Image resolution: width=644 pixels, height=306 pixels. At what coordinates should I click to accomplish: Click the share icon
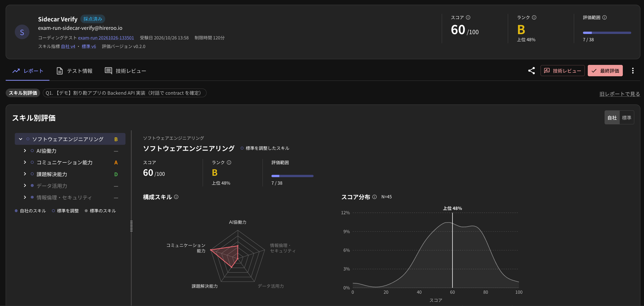coord(532,71)
